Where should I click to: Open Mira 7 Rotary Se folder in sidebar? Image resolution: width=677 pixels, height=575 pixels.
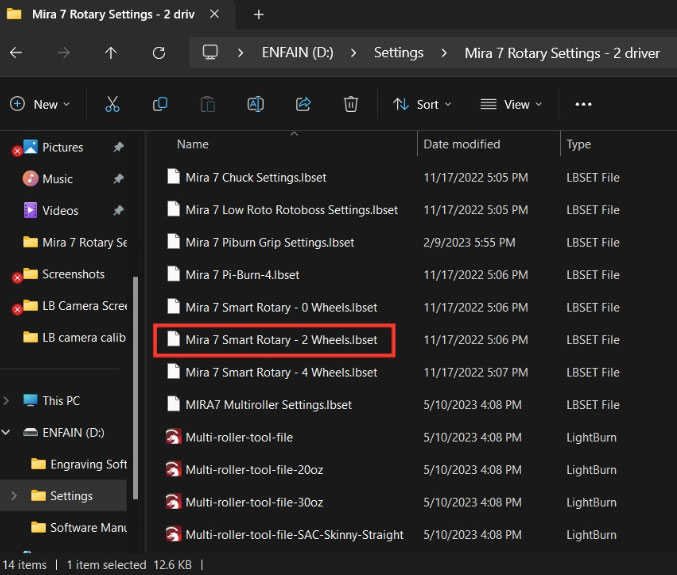pyautogui.click(x=85, y=242)
